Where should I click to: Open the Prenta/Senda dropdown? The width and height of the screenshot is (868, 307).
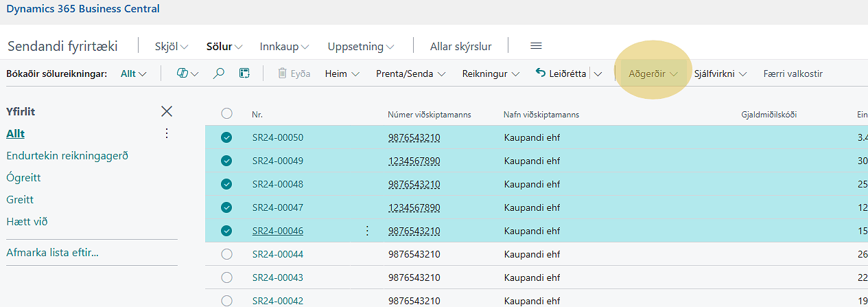411,73
